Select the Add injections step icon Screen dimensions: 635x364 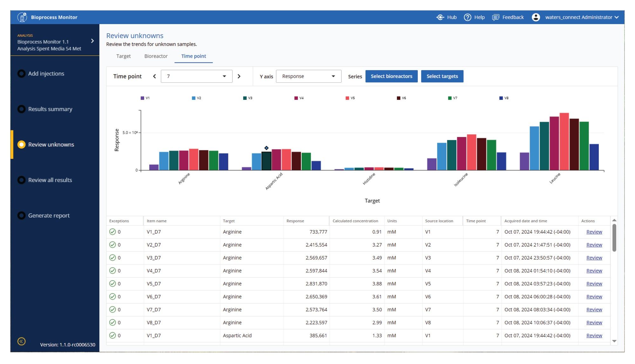click(21, 73)
